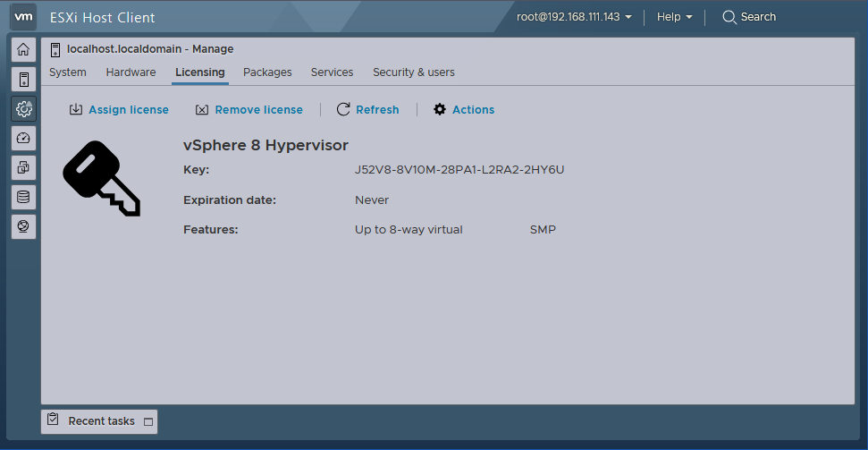Image resolution: width=868 pixels, height=450 pixels.
Task: Click the Remove license x icon
Action: pyautogui.click(x=202, y=110)
